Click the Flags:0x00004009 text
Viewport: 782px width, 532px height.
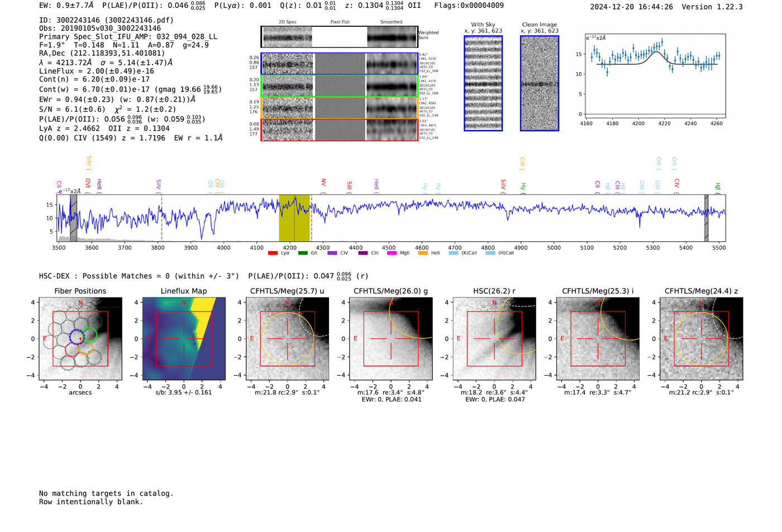point(469,6)
